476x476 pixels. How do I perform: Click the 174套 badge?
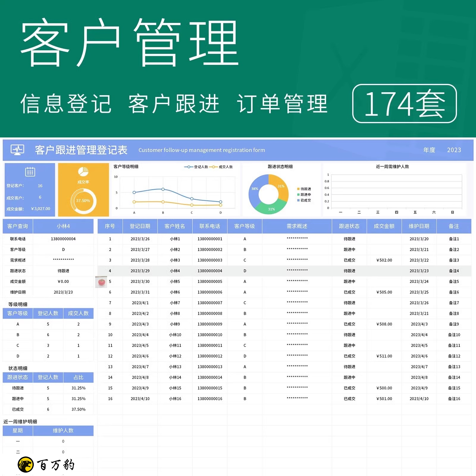tap(404, 104)
